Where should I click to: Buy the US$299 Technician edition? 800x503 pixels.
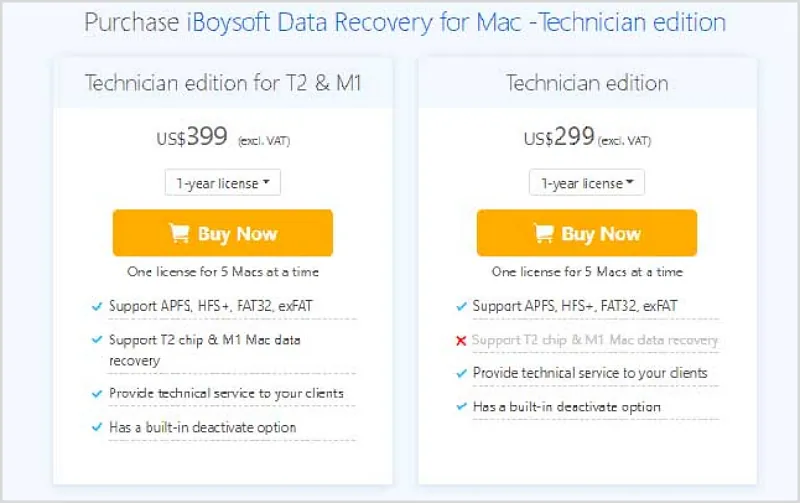(x=587, y=234)
